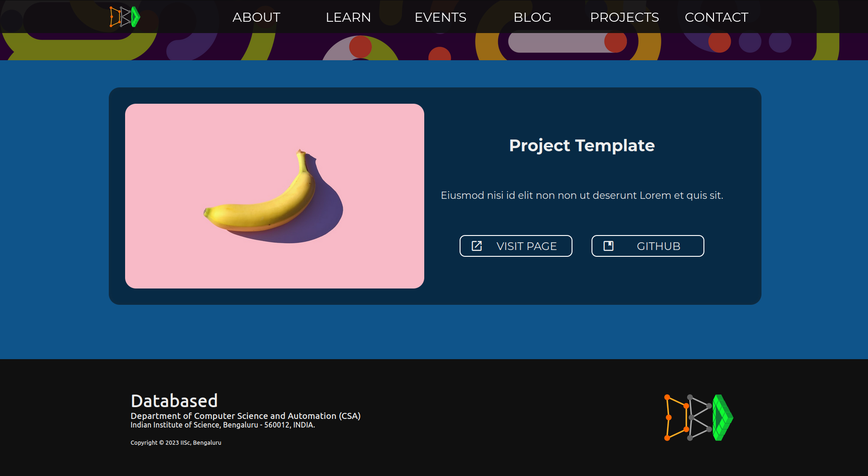The width and height of the screenshot is (868, 476).
Task: Open the ABOUT page
Action: (x=256, y=17)
